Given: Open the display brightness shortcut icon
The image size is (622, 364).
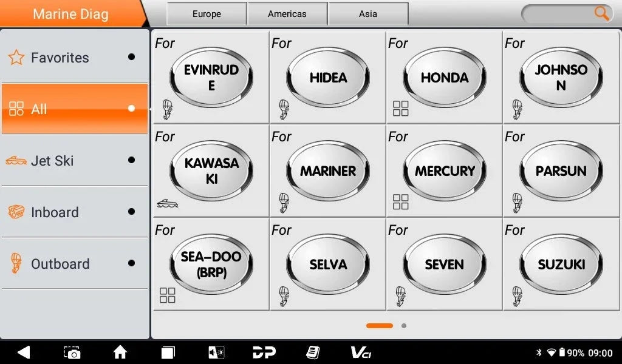Looking at the screenshot, I should (x=216, y=352).
